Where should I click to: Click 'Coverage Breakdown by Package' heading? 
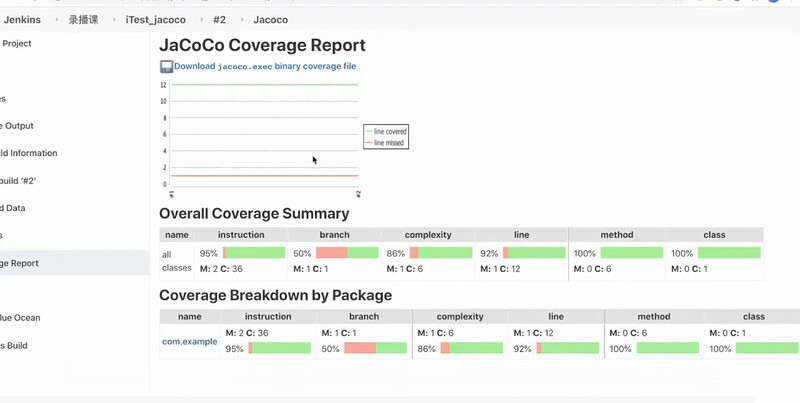tap(276, 295)
